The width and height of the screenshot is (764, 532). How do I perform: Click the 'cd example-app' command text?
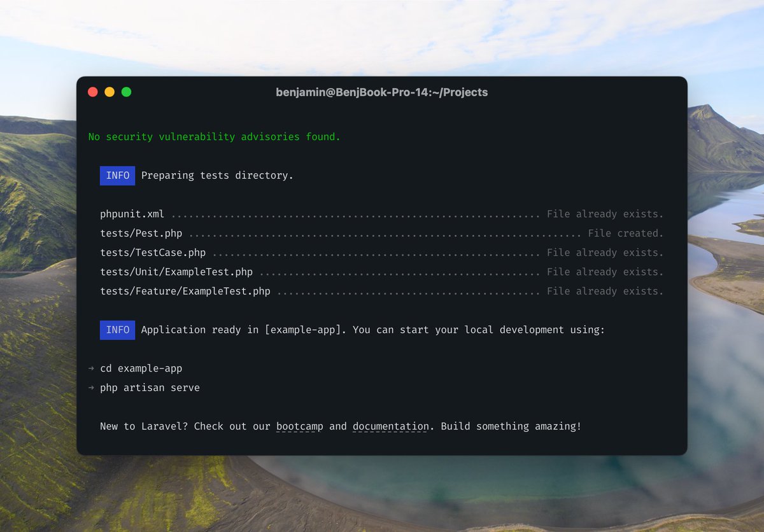(x=141, y=368)
